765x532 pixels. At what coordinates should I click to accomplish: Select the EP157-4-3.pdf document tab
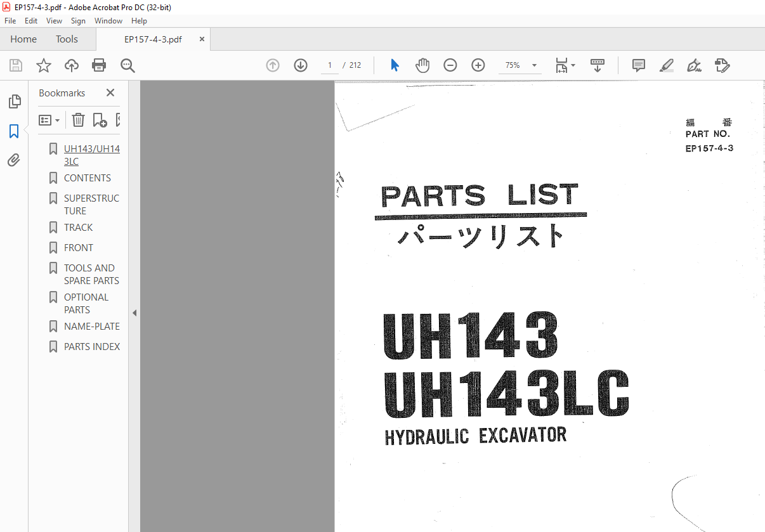click(x=153, y=39)
